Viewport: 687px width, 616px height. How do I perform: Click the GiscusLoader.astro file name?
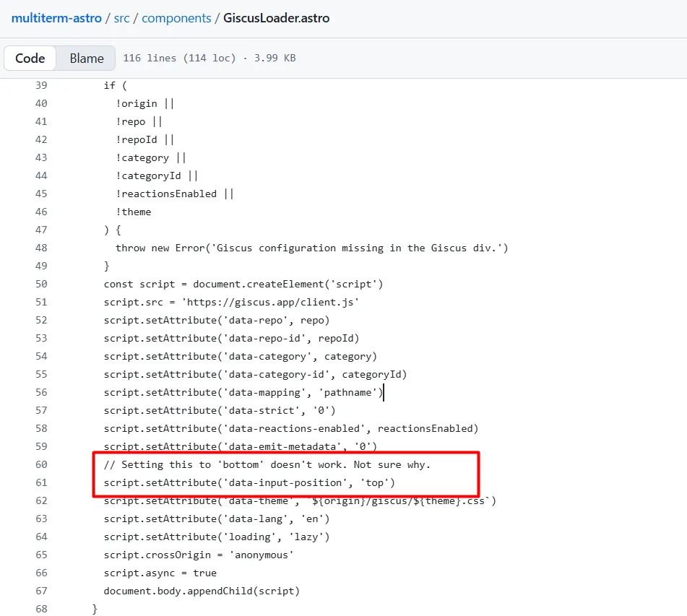[x=276, y=18]
